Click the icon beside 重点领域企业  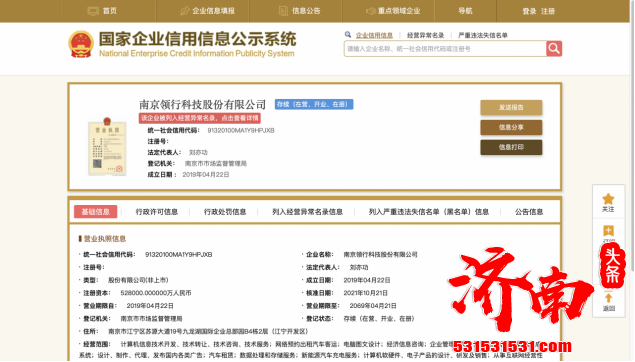click(x=371, y=11)
